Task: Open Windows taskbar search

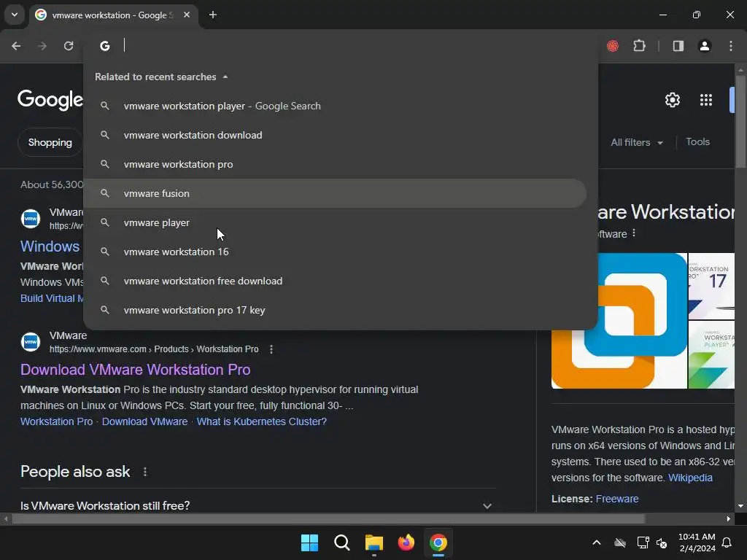Action: tap(341, 542)
